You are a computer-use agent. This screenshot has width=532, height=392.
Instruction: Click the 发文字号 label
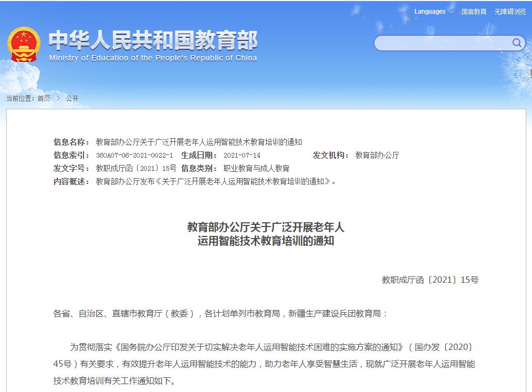click(x=71, y=168)
